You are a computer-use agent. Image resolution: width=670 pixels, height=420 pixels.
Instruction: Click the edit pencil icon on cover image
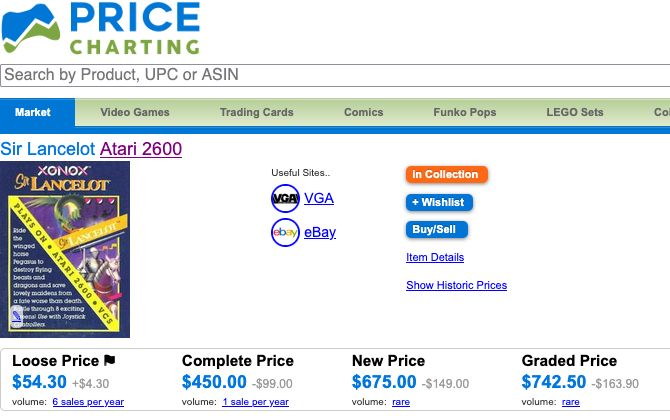[16, 317]
